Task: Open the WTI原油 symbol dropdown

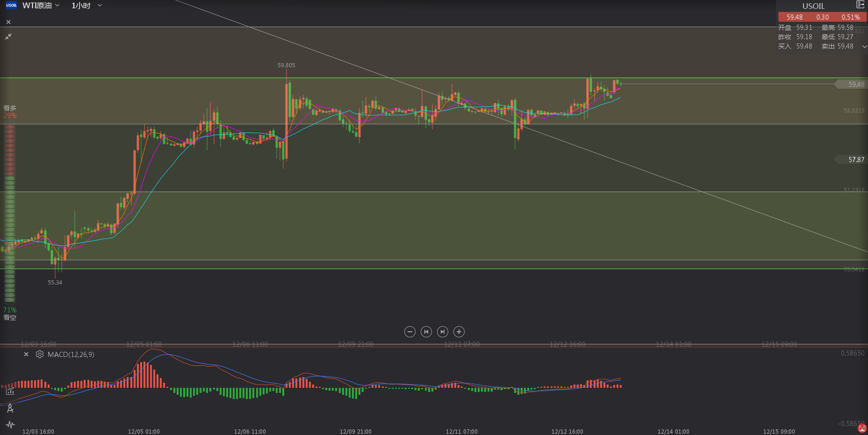Action: tap(41, 6)
